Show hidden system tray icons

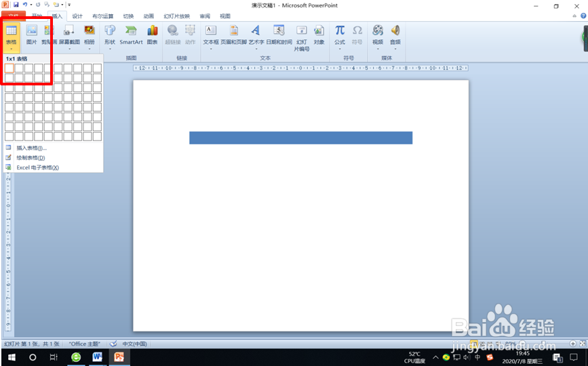(x=435, y=357)
